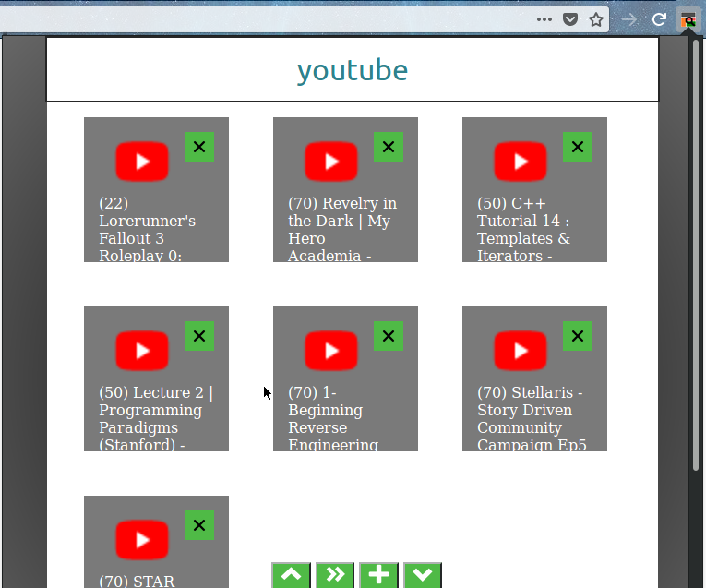Open YouTube icon of Beginning Reverse Engineering card
The width and height of the screenshot is (706, 588).
coord(331,350)
